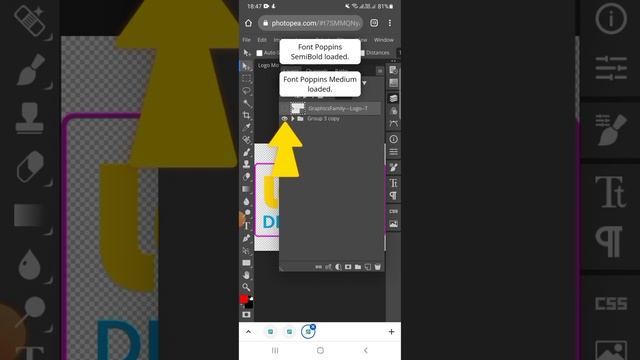The height and width of the screenshot is (360, 640).
Task: Select the Magic Wand tool
Action: tap(246, 103)
